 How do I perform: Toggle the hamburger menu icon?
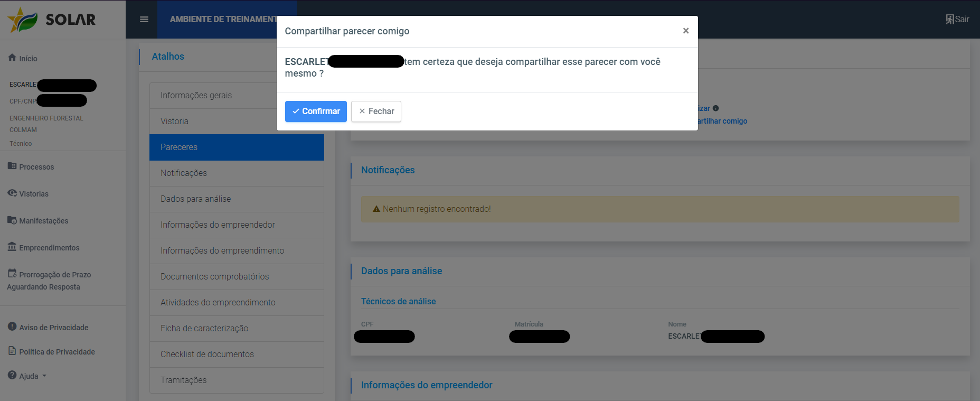(144, 20)
